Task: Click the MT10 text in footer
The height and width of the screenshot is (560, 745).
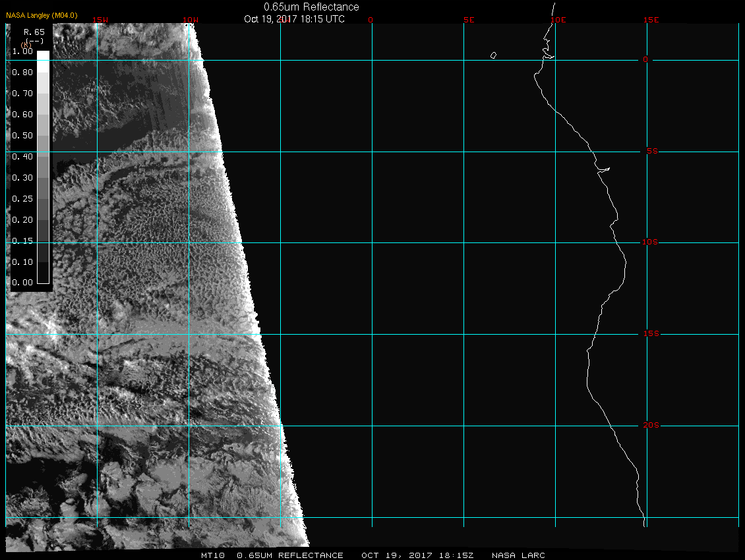Action: 214,555
